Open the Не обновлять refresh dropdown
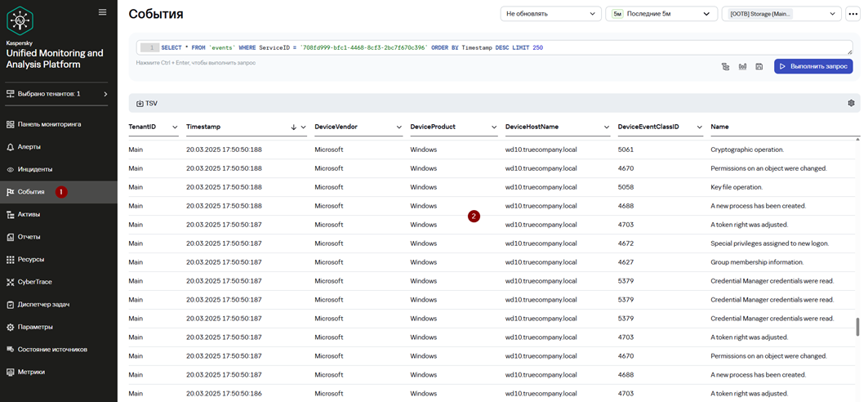 [551, 14]
